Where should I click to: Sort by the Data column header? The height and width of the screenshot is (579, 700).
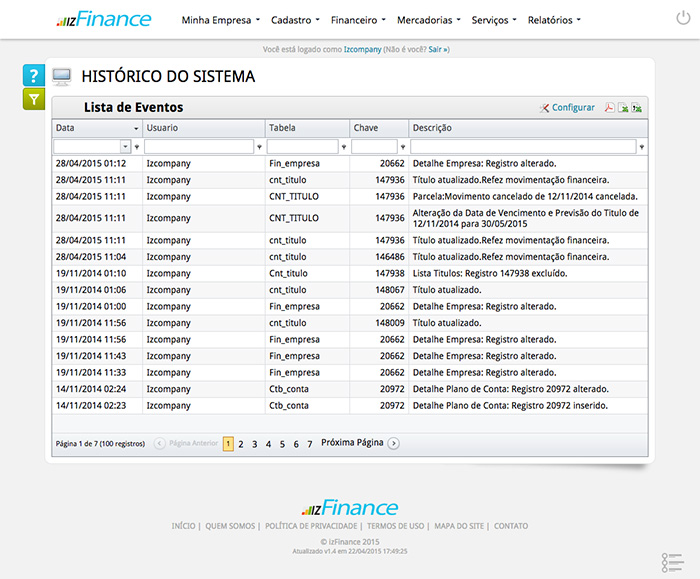(x=90, y=128)
